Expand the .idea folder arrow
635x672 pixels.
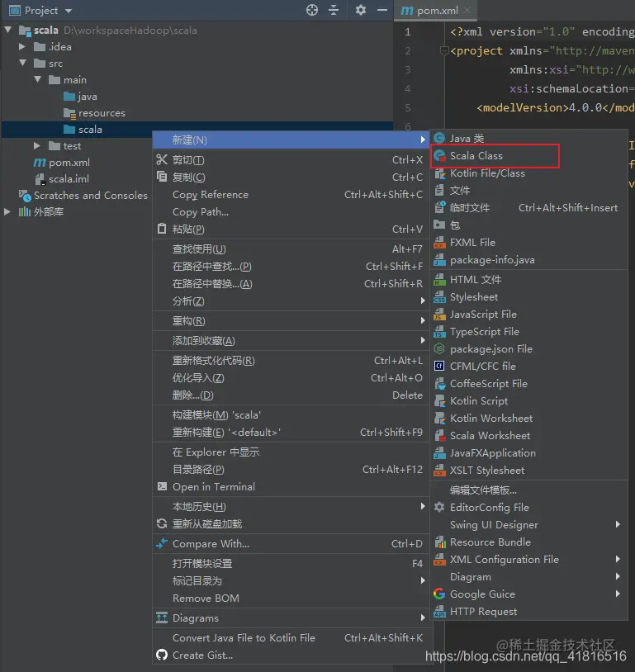(x=22, y=47)
